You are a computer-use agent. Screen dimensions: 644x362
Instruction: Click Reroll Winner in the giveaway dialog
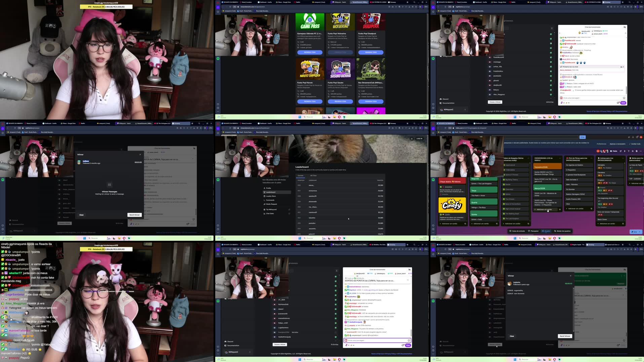(134, 215)
